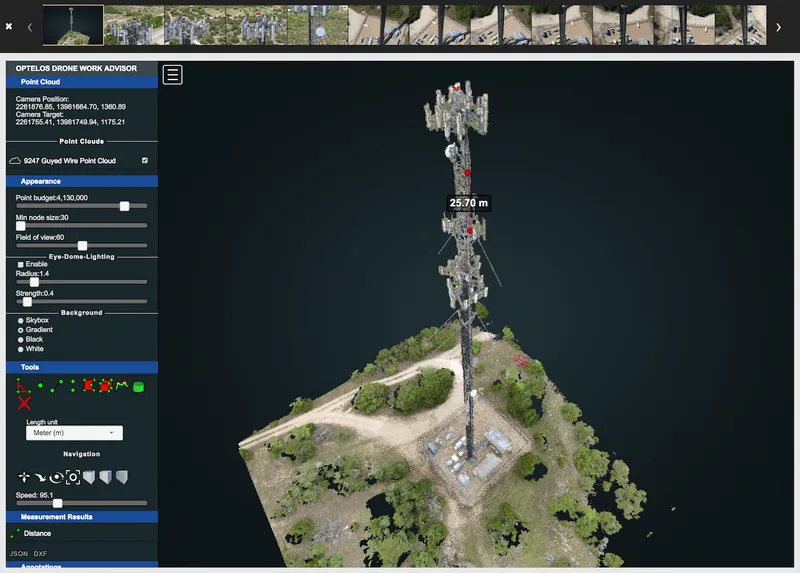Viewport: 800px width, 573px height.
Task: Select the height profile tool
Action: click(123, 385)
